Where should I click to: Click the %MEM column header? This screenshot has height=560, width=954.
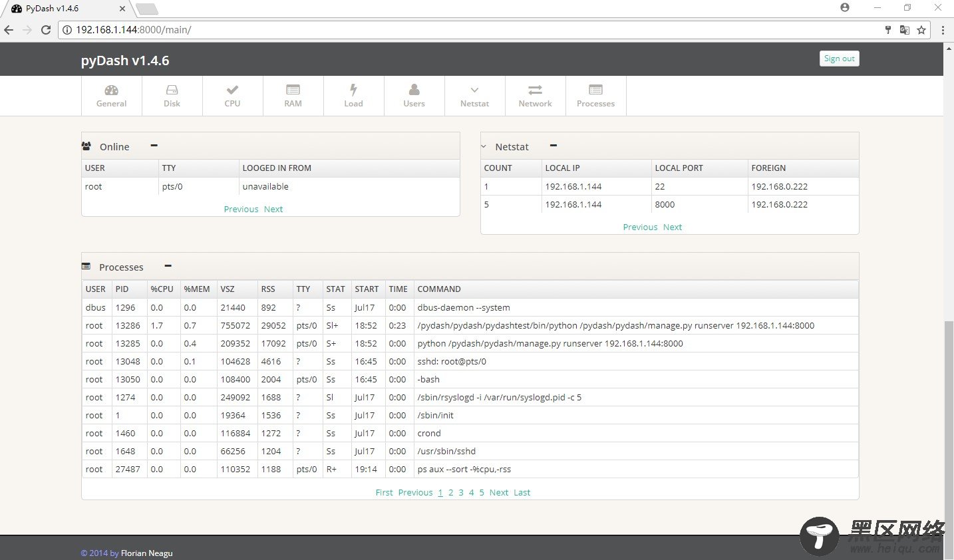pos(197,289)
